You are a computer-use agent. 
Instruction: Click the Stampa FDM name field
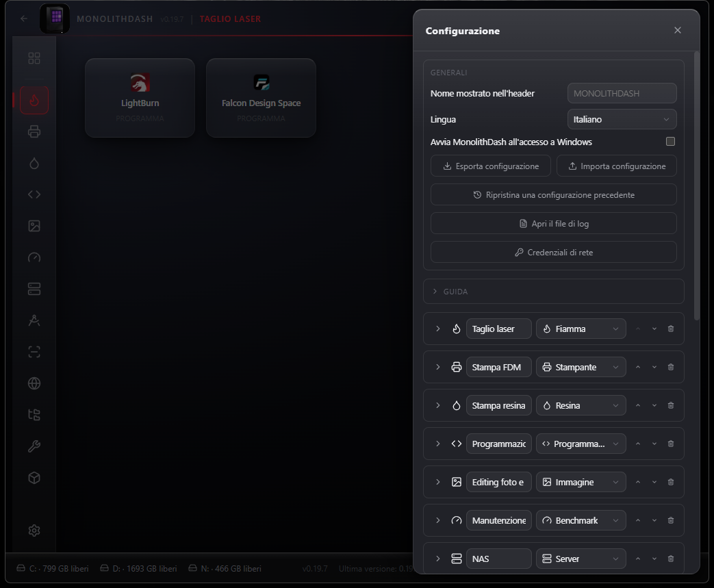click(498, 367)
